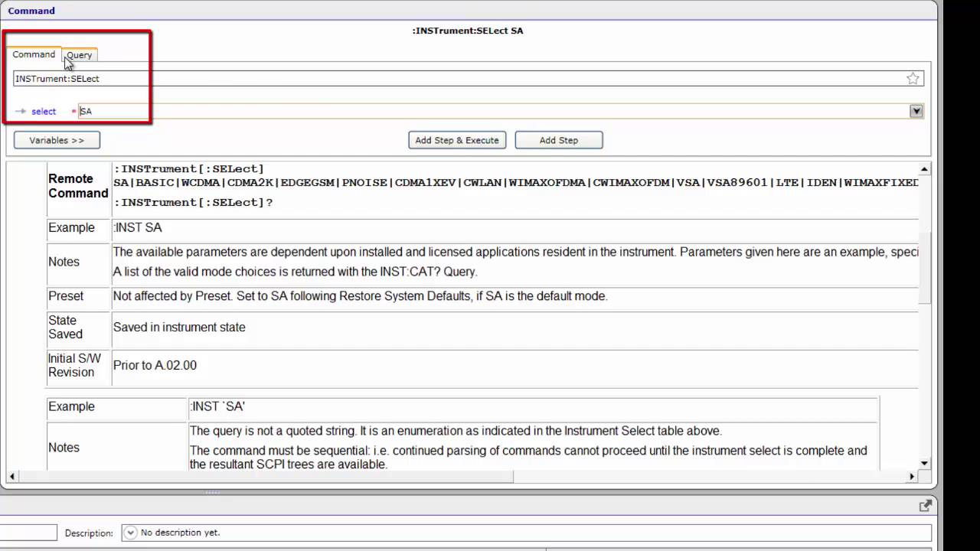
Task: Switch to the Query tab
Action: pyautogui.click(x=79, y=55)
